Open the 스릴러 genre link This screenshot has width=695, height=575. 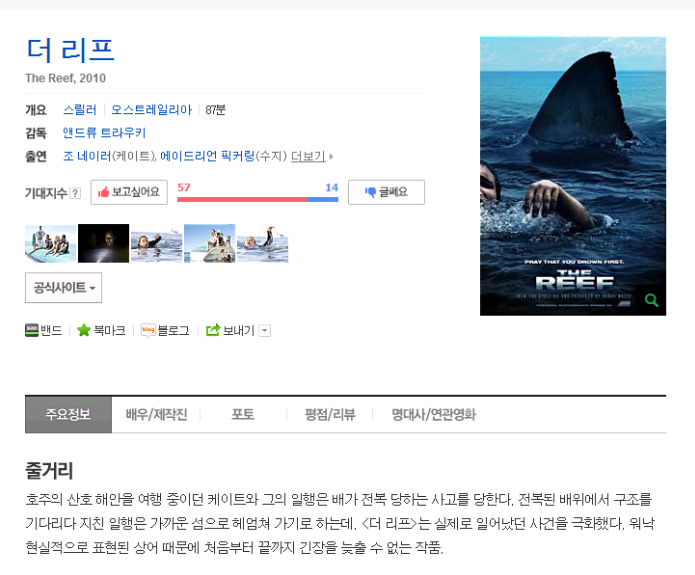pos(80,110)
